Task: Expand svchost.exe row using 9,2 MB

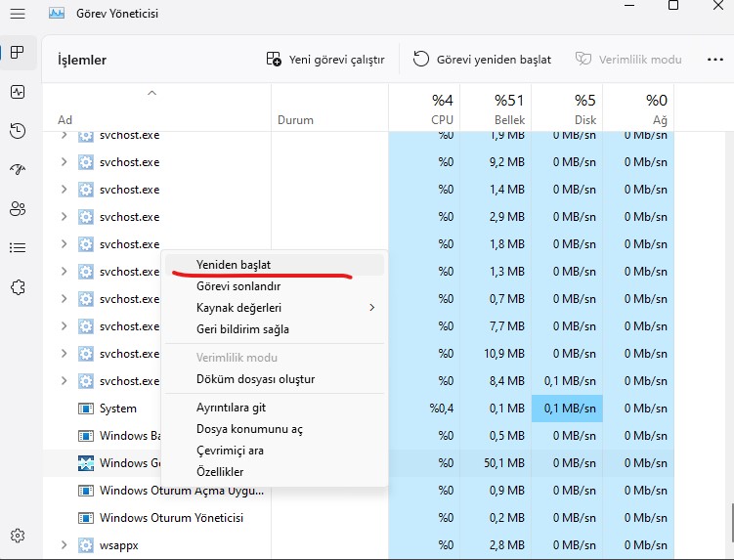Action: pyautogui.click(x=65, y=162)
